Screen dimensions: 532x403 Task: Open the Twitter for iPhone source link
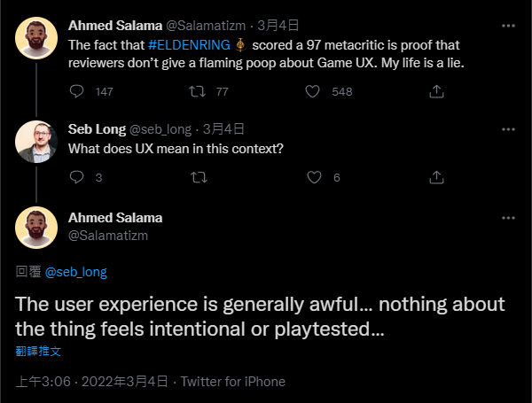233,382
